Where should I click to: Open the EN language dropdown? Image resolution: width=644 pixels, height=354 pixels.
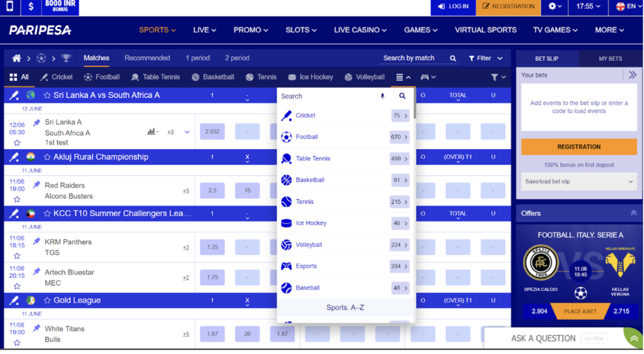628,6
